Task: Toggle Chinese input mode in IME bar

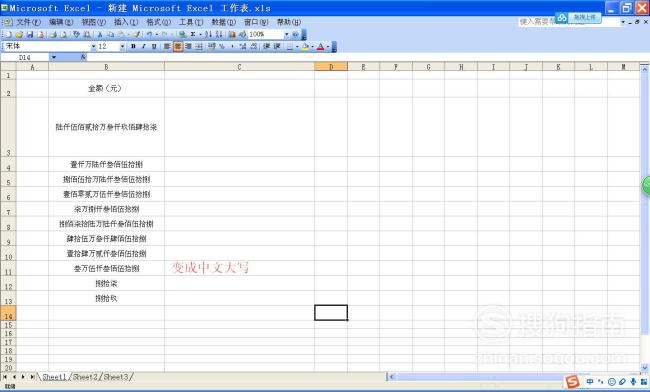Action: click(589, 382)
